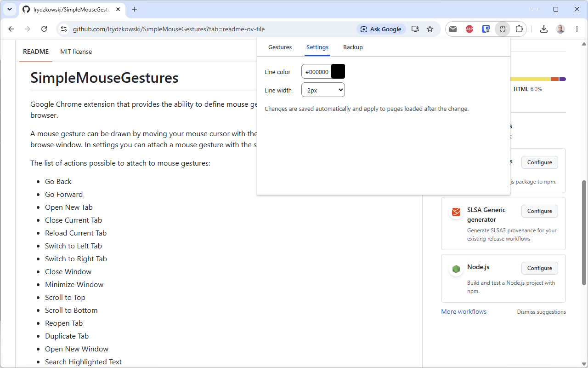Edit the Line color hex value field
Screen dimensions: 588x368
point(317,72)
